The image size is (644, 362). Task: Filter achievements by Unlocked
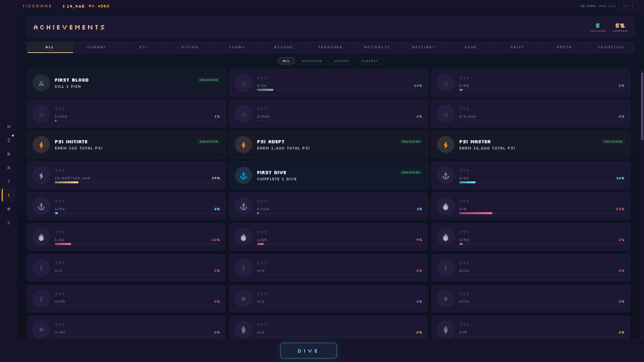click(312, 61)
